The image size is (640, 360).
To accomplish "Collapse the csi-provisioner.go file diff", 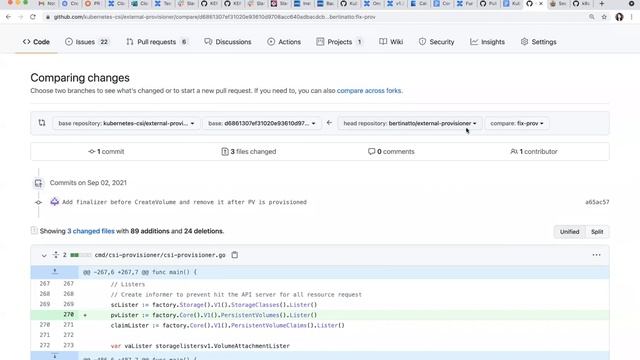I will pyautogui.click(x=44, y=256).
